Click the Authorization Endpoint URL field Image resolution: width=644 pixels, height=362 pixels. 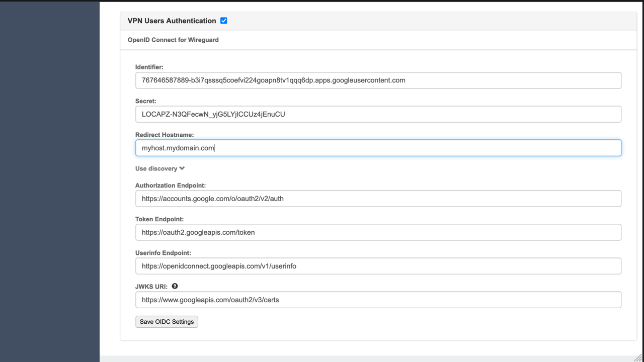coord(378,199)
